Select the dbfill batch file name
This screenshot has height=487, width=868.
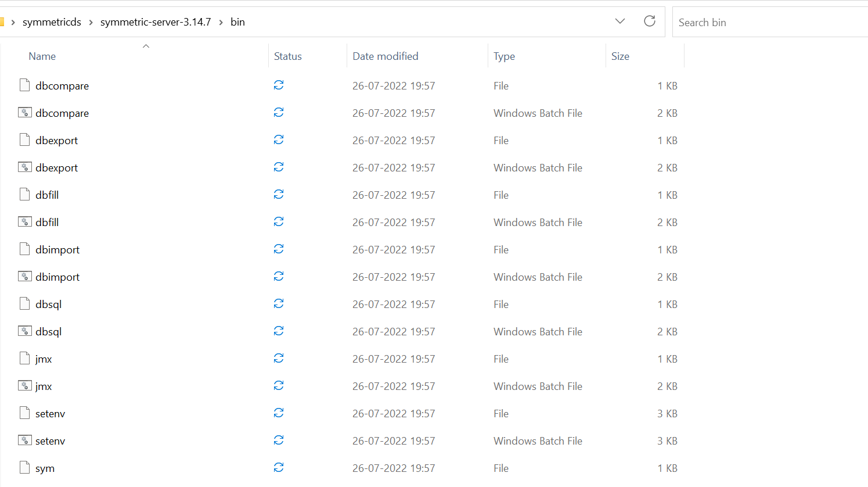click(x=47, y=223)
